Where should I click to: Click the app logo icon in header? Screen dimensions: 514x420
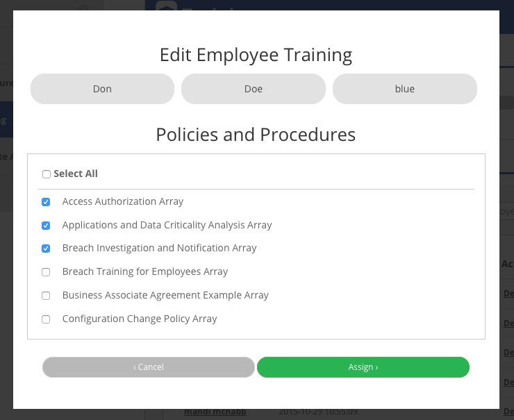(x=166, y=6)
